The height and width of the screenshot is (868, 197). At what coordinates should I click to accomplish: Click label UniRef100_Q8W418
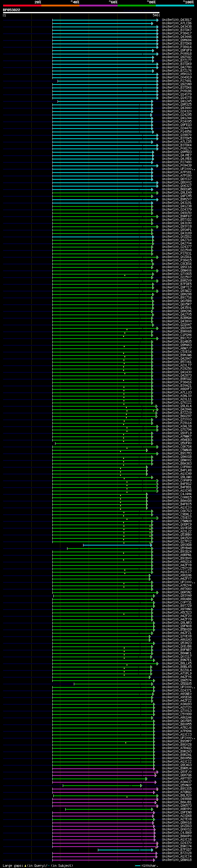coord(176,860)
